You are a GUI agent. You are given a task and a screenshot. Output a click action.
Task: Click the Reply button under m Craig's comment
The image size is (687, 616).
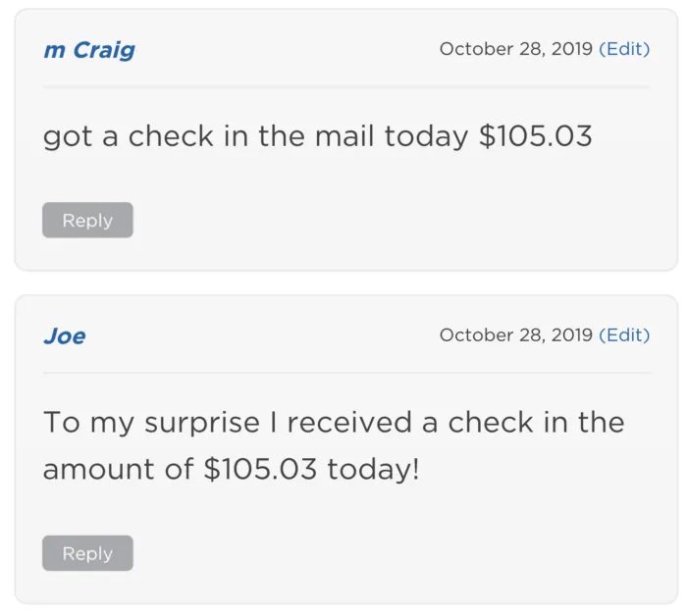[x=87, y=221]
